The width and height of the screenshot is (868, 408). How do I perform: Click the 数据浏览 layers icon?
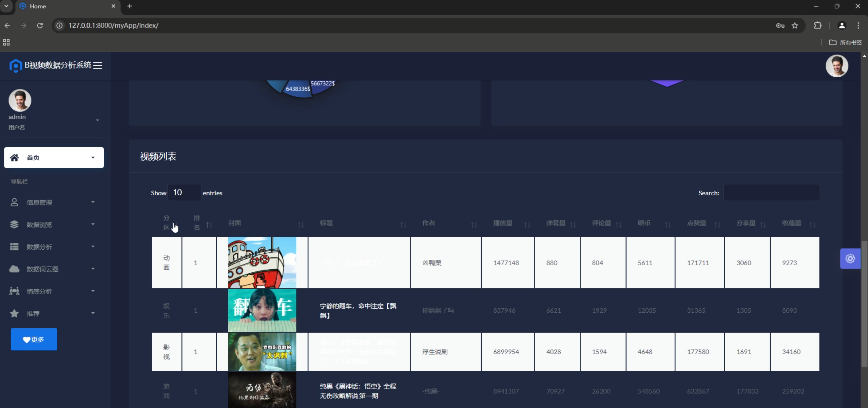14,225
